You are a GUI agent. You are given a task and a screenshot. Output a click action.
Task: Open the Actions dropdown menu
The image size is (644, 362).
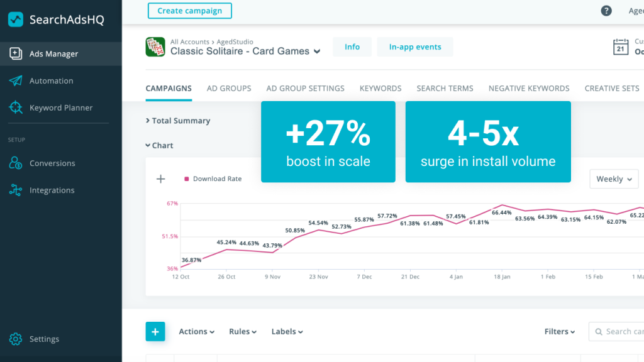click(x=196, y=332)
